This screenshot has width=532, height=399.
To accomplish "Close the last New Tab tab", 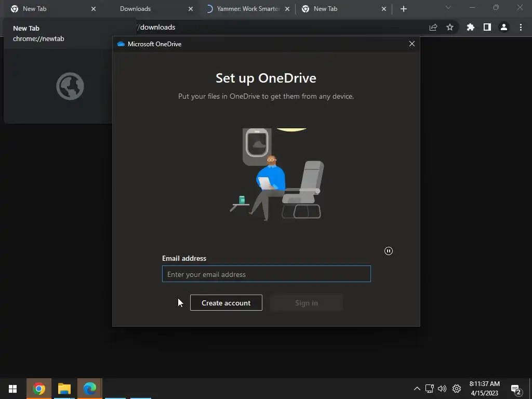I will [384, 9].
